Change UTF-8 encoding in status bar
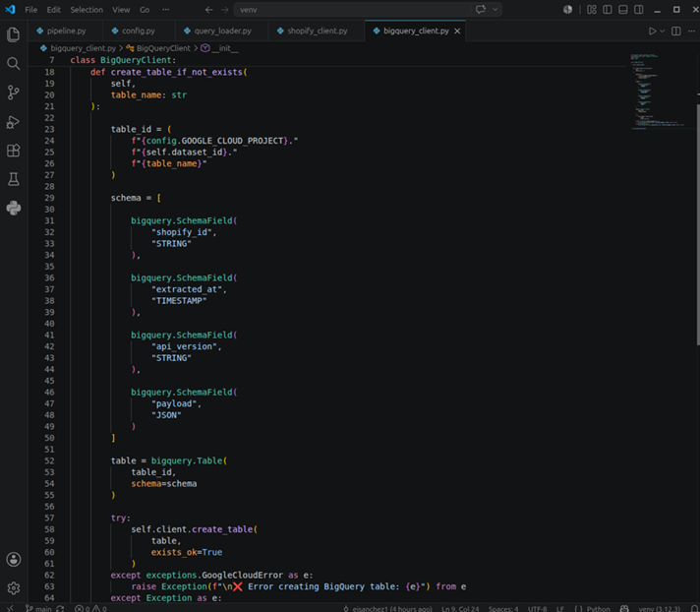This screenshot has width=700, height=612. (x=538, y=608)
